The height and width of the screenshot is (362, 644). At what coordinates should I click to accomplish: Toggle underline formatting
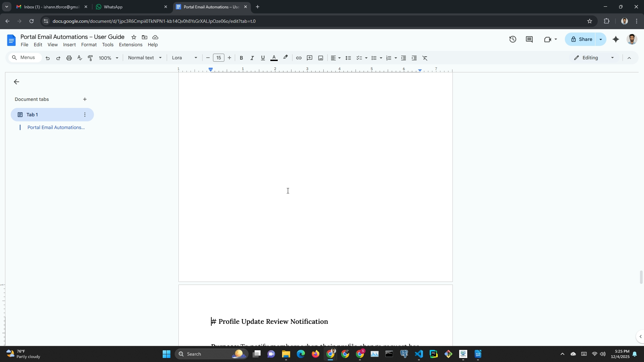click(263, 58)
